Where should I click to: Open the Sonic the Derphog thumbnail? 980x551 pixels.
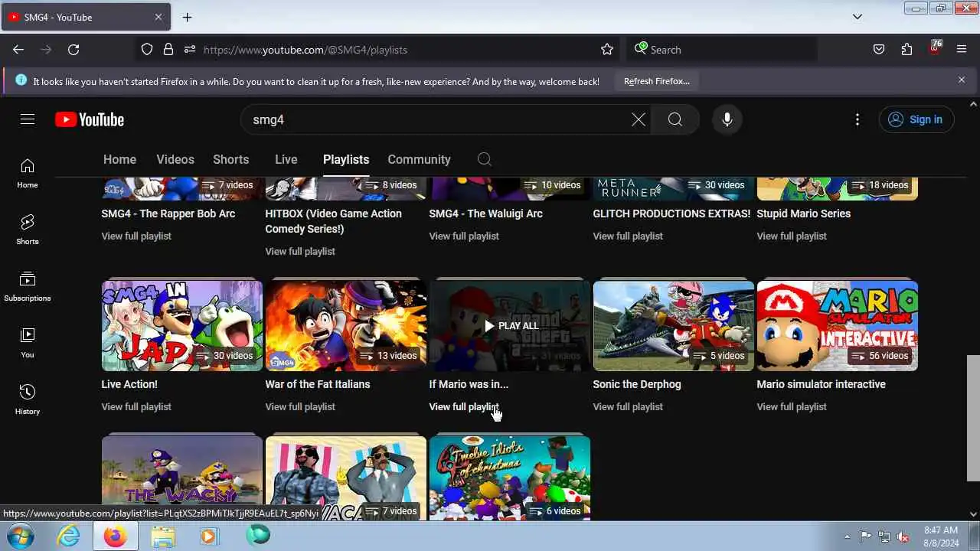click(x=674, y=326)
